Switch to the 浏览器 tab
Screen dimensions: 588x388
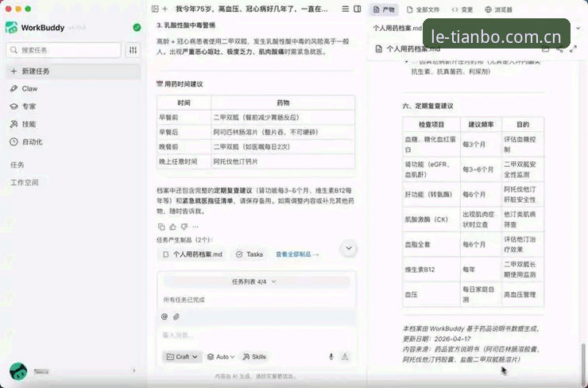[498, 10]
